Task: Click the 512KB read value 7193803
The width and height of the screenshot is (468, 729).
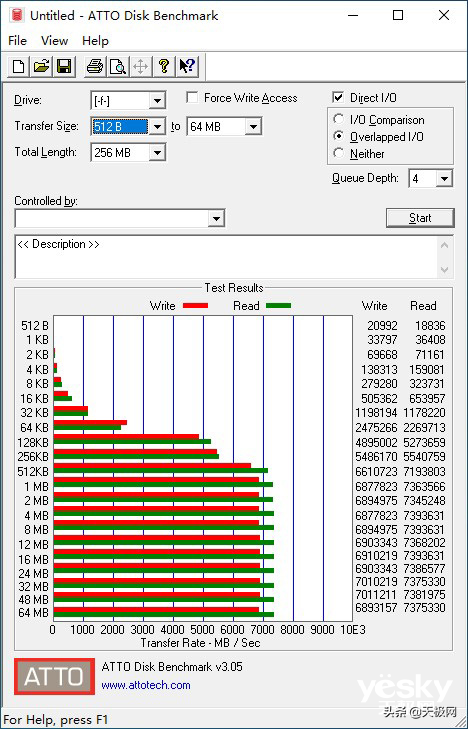Action: [x=425, y=471]
